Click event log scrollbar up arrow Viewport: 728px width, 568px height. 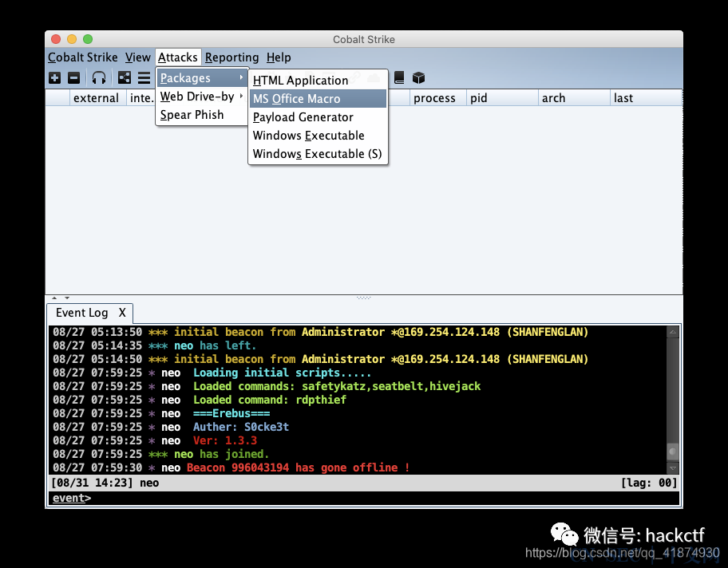pyautogui.click(x=672, y=332)
